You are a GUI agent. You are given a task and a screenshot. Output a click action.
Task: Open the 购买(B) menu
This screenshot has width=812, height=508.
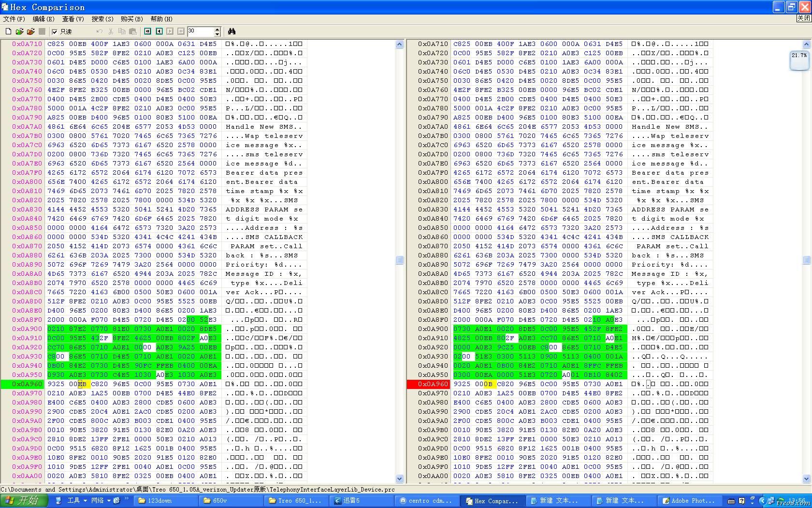click(132, 19)
